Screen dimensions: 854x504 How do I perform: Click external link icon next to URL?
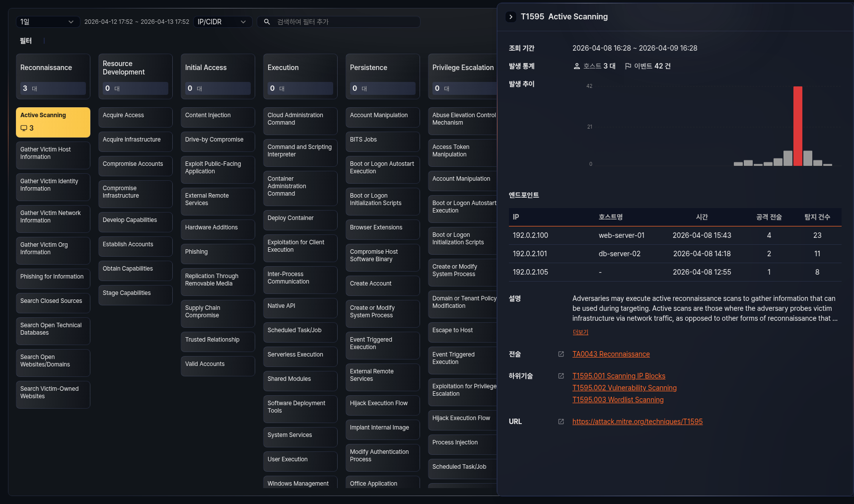[561, 422]
